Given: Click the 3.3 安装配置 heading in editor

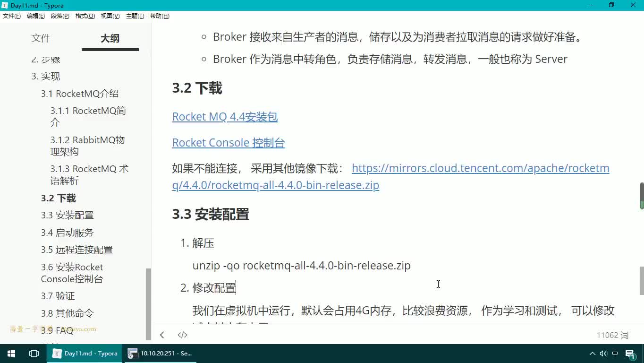Looking at the screenshot, I should (x=211, y=215).
